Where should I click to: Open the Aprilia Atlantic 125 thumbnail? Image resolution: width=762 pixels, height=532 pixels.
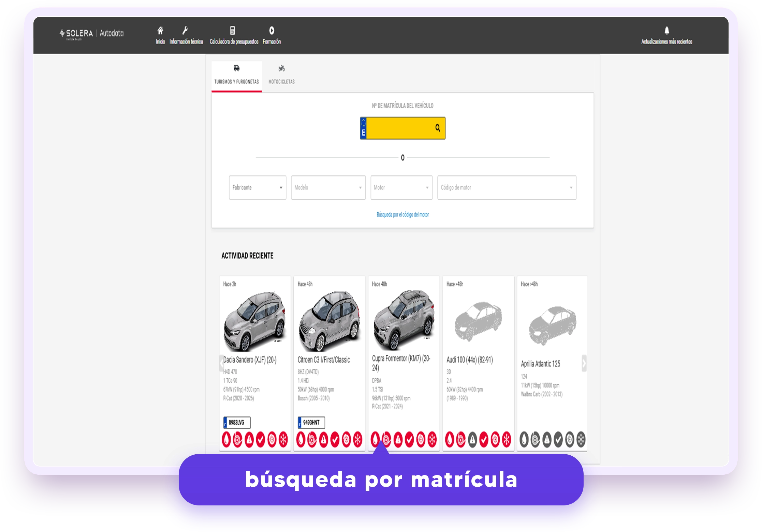(x=553, y=324)
